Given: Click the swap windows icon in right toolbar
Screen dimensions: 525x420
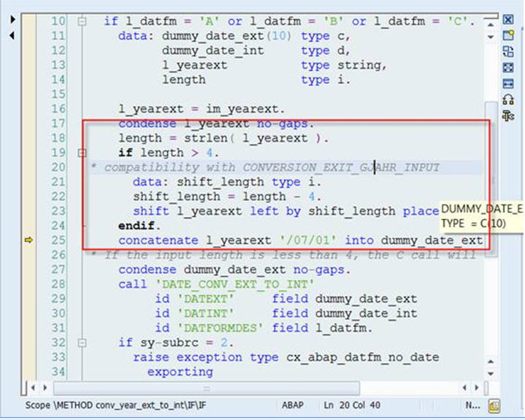Looking at the screenshot, I should (x=509, y=52).
